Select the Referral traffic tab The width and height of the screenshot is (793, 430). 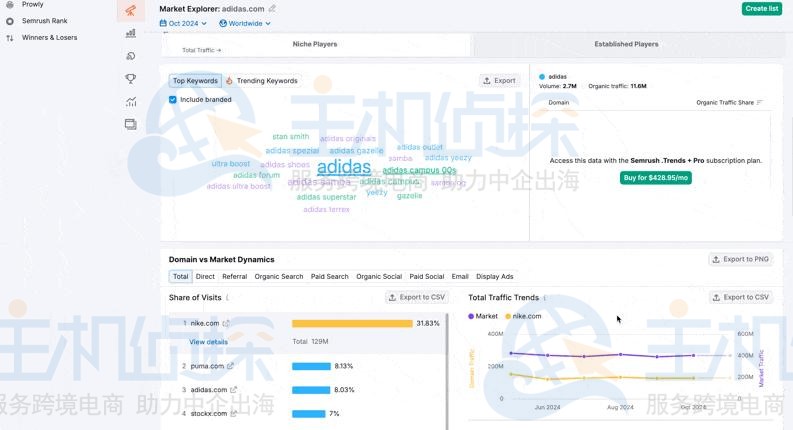tap(235, 277)
